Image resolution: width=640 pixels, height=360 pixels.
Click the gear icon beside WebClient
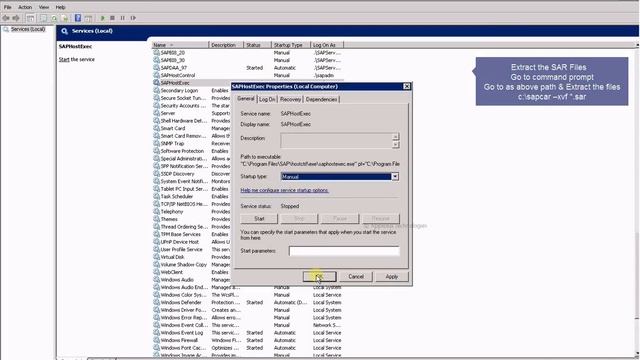(x=156, y=272)
